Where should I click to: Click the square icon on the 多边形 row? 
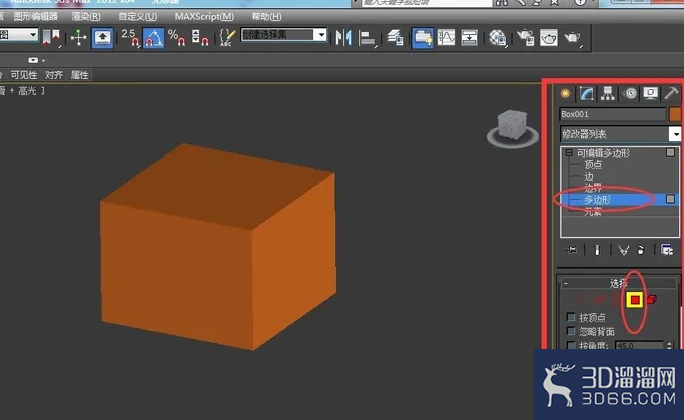pyautogui.click(x=670, y=199)
